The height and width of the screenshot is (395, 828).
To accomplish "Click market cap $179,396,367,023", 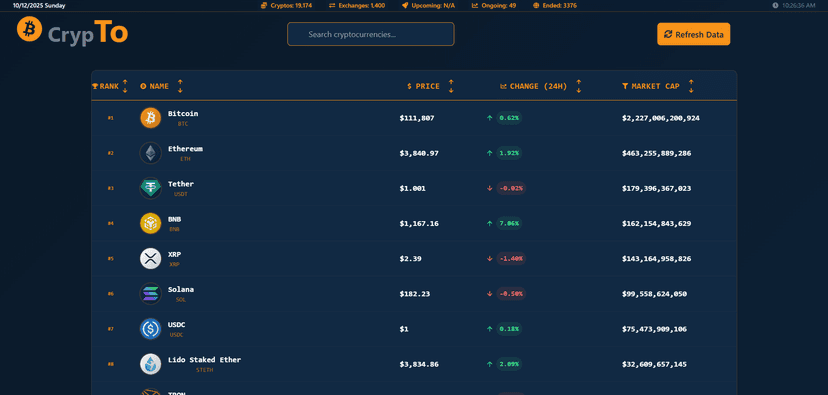I will click(656, 189).
